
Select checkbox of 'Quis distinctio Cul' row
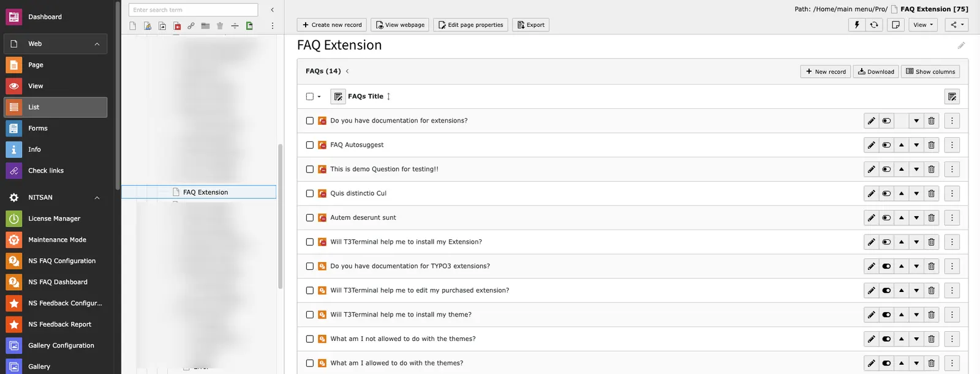click(x=310, y=193)
